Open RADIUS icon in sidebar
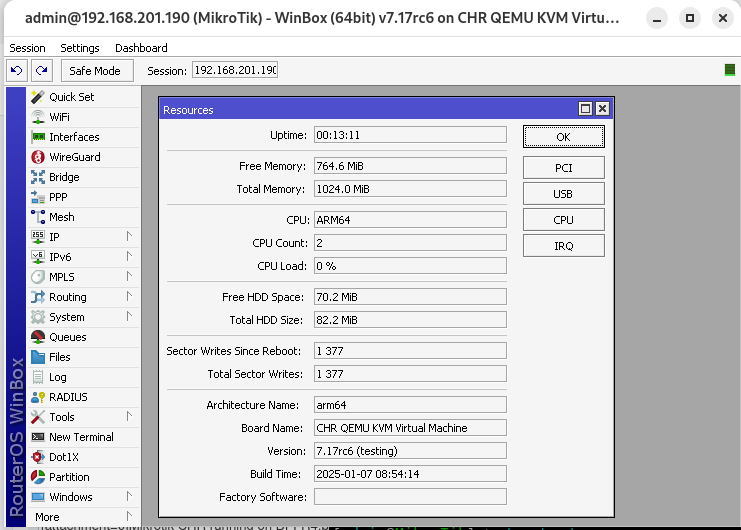This screenshot has width=741, height=530. [38, 397]
